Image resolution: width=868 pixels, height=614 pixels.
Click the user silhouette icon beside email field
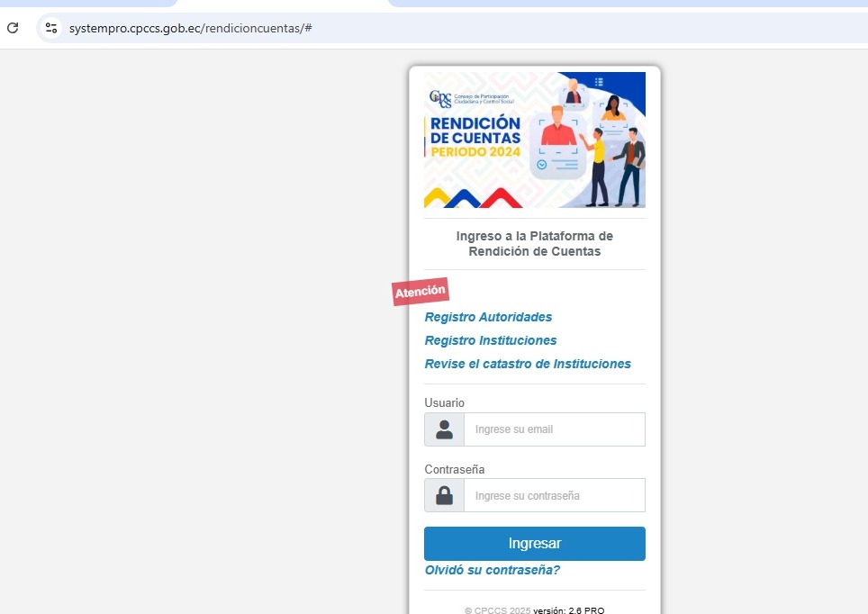[x=444, y=429]
